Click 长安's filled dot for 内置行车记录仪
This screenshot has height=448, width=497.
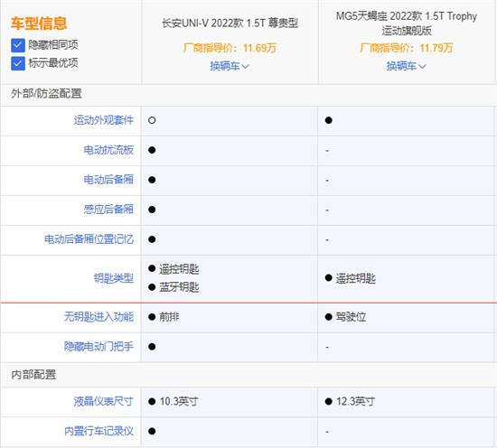click(152, 431)
